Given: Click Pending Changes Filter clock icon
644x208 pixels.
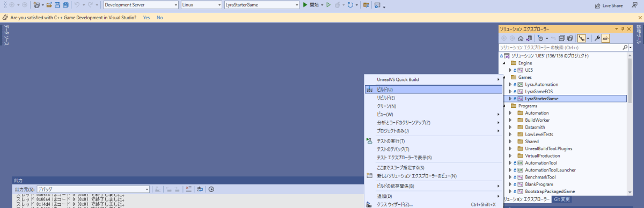Looking at the screenshot, I should pyautogui.click(x=540, y=39).
